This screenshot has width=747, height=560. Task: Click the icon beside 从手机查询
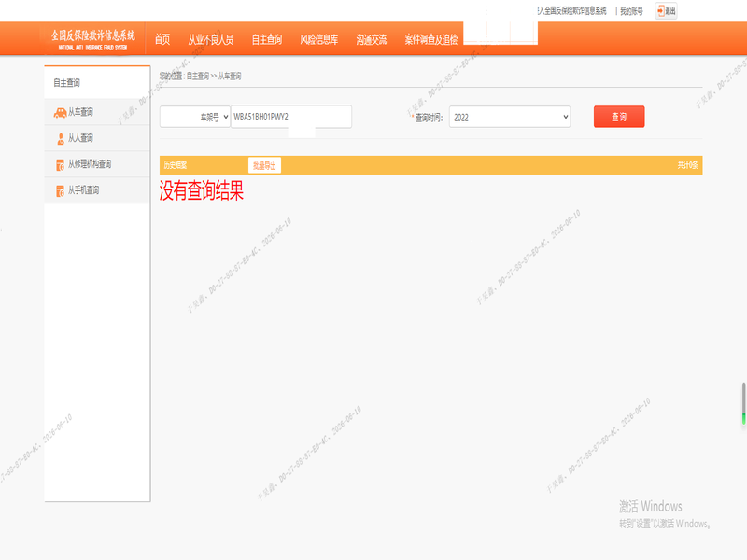60,191
